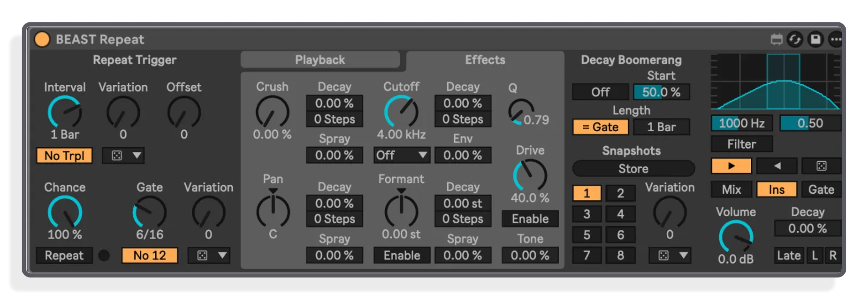Select the Mix mode button

tap(731, 190)
